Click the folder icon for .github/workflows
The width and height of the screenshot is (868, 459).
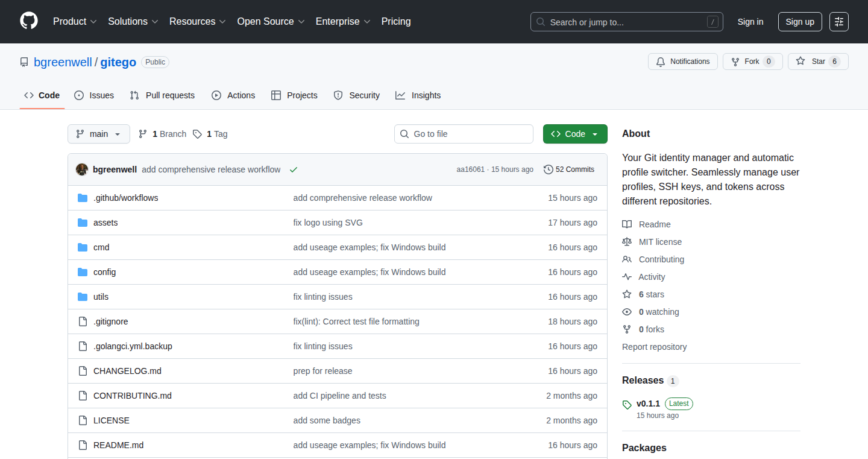click(x=83, y=198)
